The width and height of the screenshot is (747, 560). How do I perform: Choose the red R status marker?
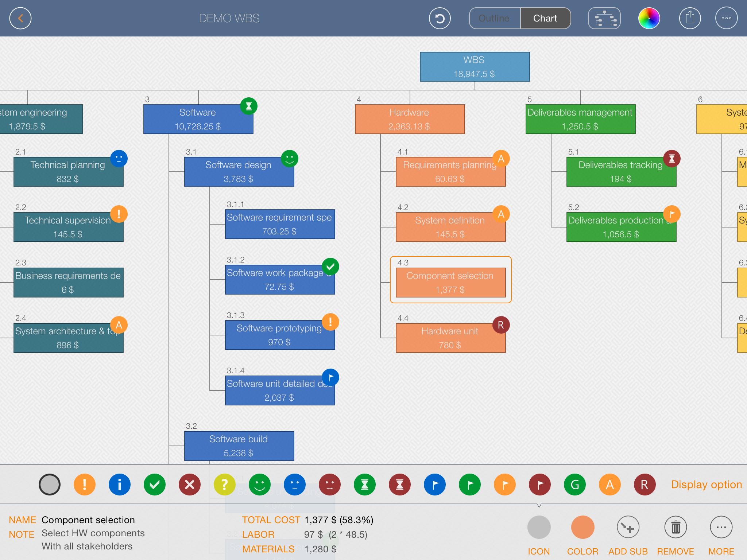(x=645, y=485)
